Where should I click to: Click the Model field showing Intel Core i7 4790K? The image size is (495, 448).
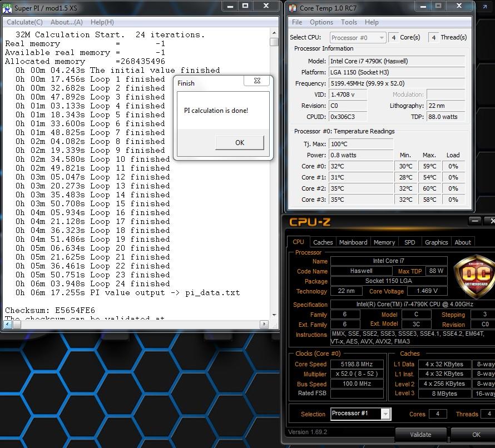[397, 61]
